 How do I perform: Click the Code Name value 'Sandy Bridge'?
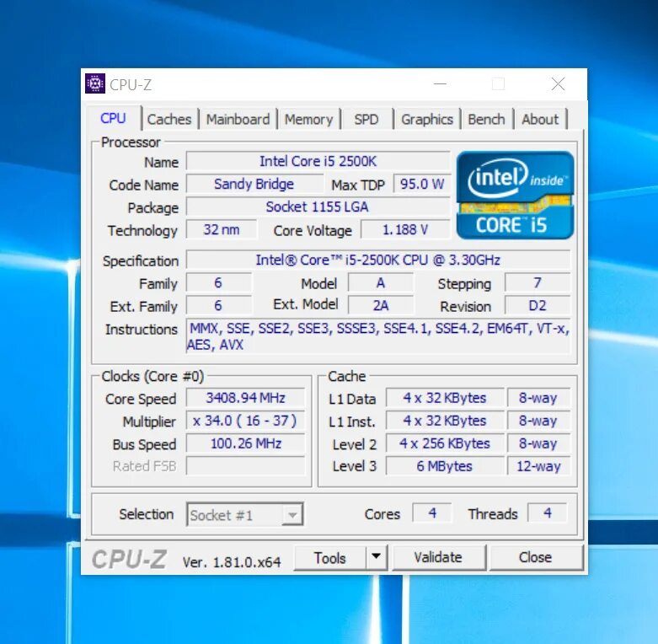tap(254, 184)
